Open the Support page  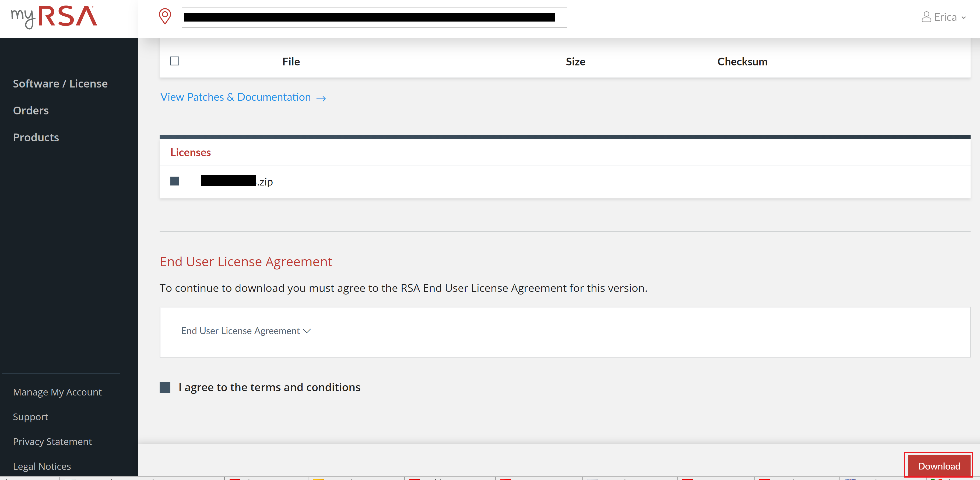coord(30,417)
